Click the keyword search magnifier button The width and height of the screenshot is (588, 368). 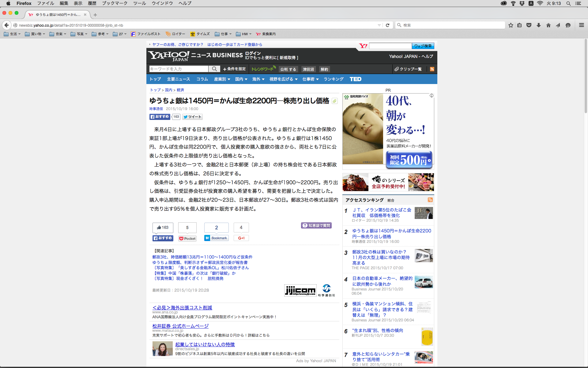tap(214, 69)
